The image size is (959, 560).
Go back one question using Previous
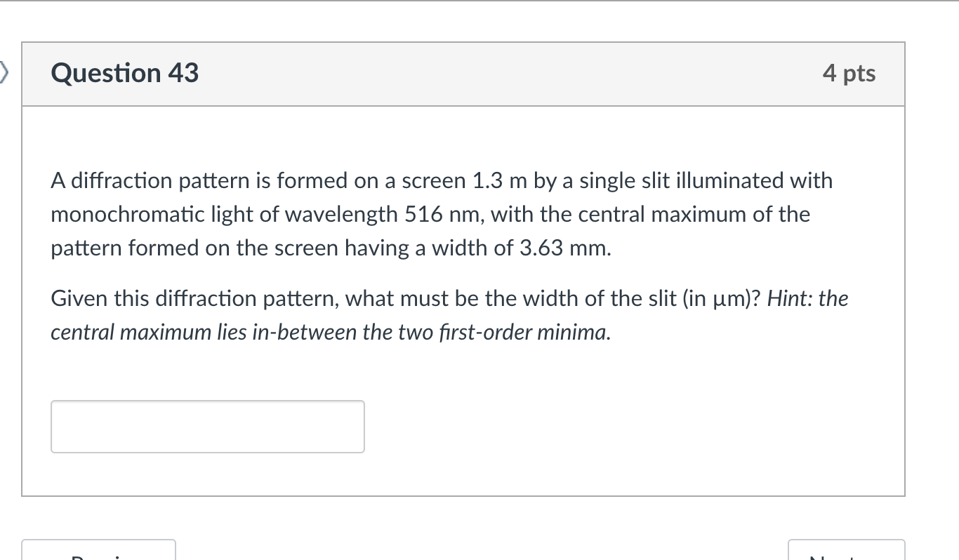(98, 554)
